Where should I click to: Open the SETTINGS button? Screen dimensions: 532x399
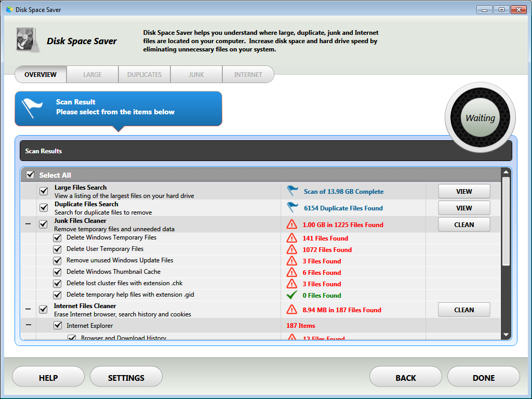126,378
